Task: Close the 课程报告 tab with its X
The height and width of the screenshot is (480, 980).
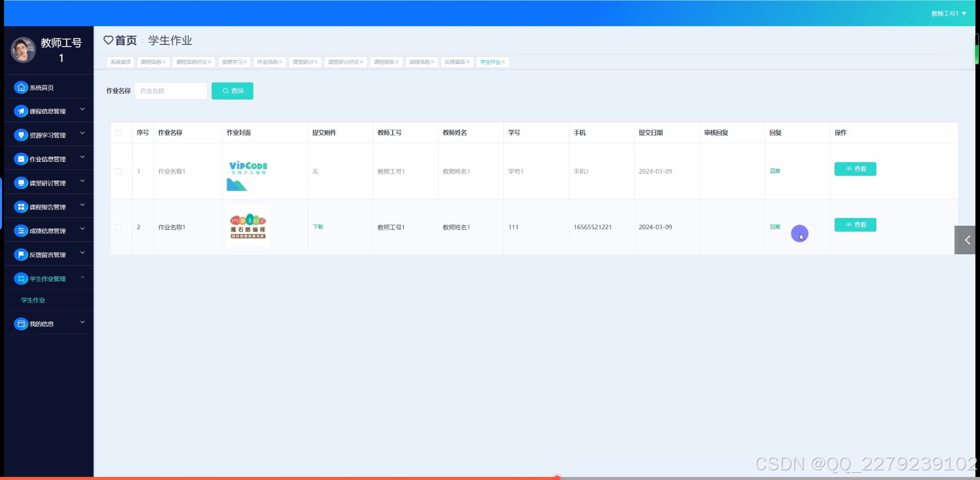Action: (397, 62)
